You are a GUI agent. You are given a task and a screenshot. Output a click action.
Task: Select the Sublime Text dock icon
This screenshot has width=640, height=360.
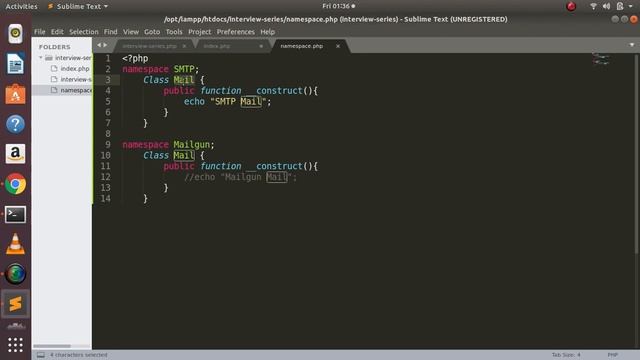[x=15, y=304]
